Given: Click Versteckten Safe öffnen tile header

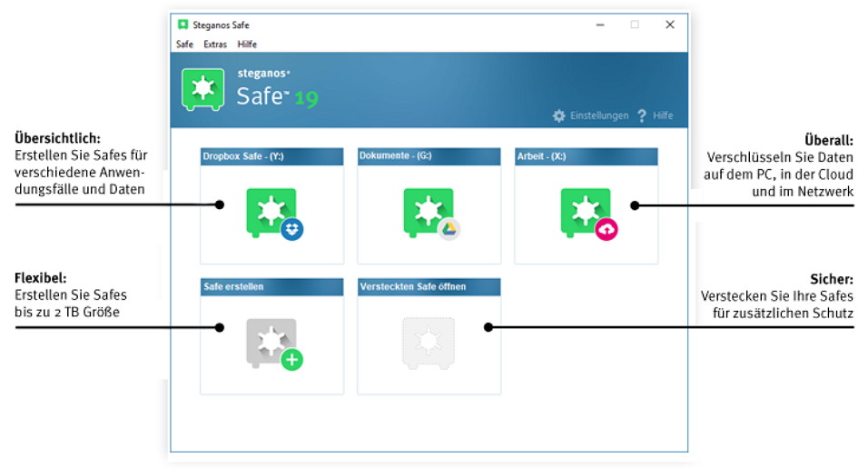Looking at the screenshot, I should (429, 286).
